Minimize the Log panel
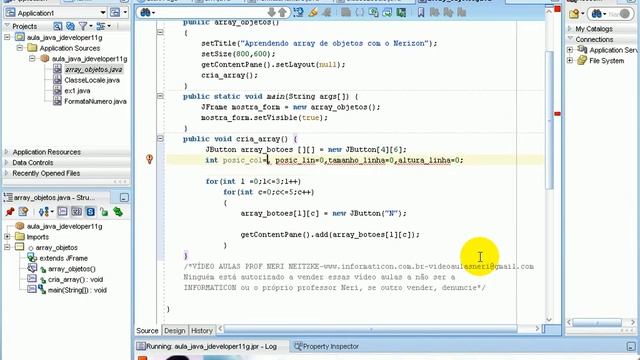This screenshot has width=640, height=360. click(x=631, y=347)
